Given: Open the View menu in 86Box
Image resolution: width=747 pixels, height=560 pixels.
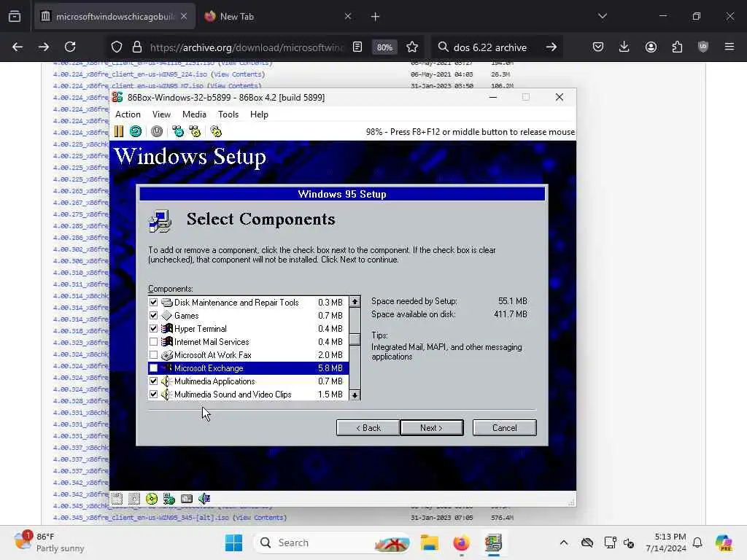Looking at the screenshot, I should [161, 114].
